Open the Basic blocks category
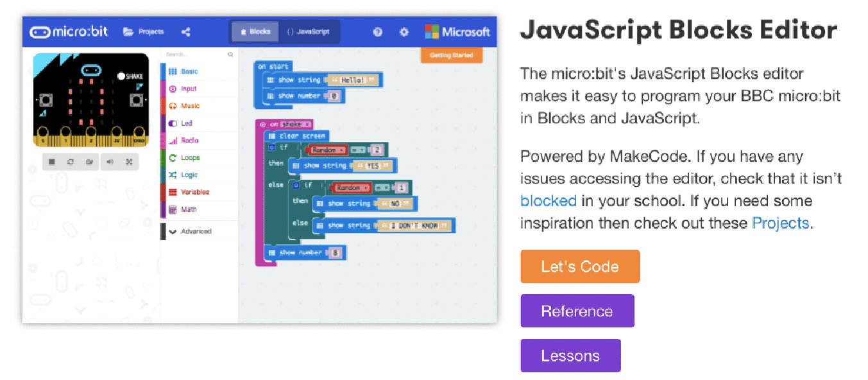 click(x=199, y=72)
